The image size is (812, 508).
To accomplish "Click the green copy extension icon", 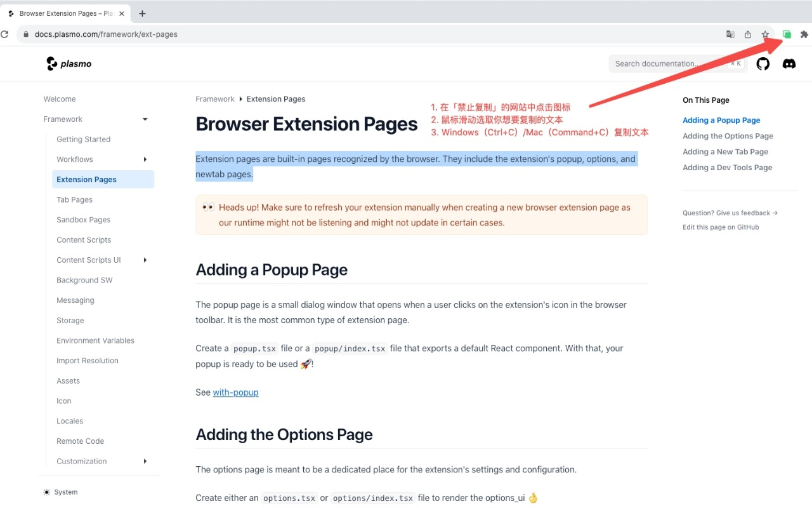I will (787, 34).
